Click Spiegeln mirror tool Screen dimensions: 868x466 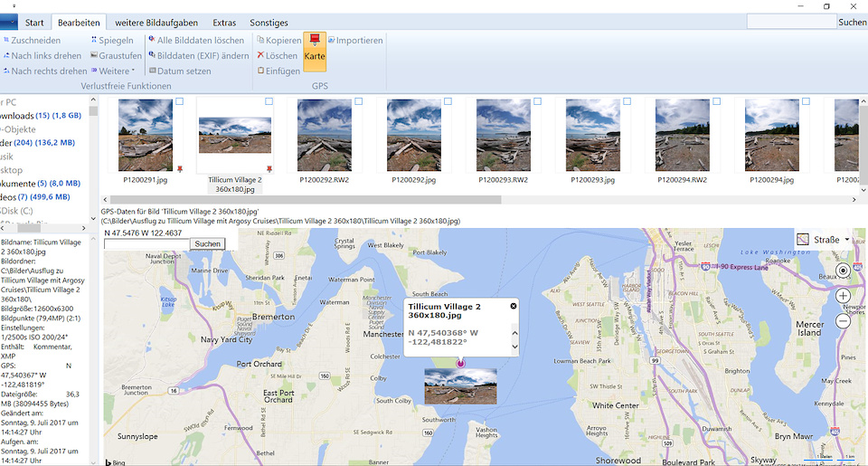tap(115, 41)
